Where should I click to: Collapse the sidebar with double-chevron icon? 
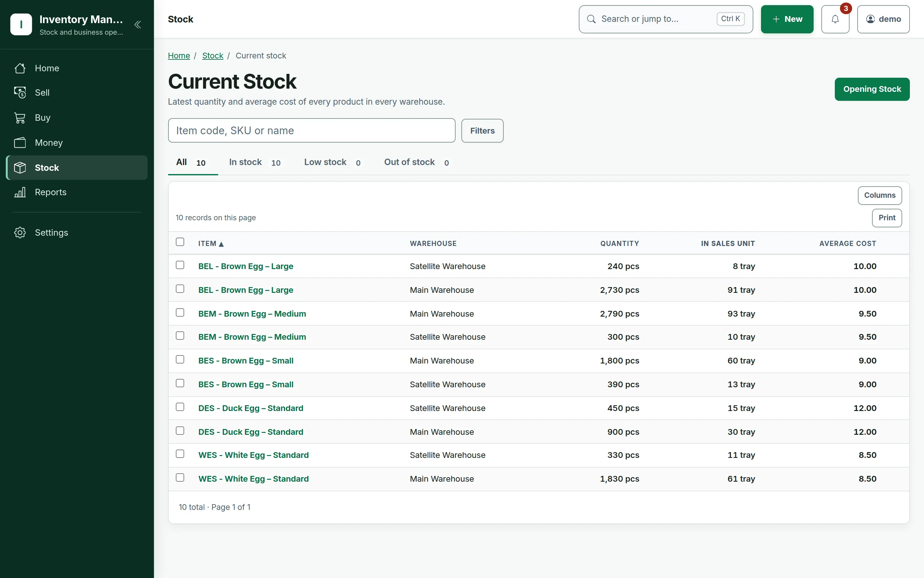coord(137,24)
